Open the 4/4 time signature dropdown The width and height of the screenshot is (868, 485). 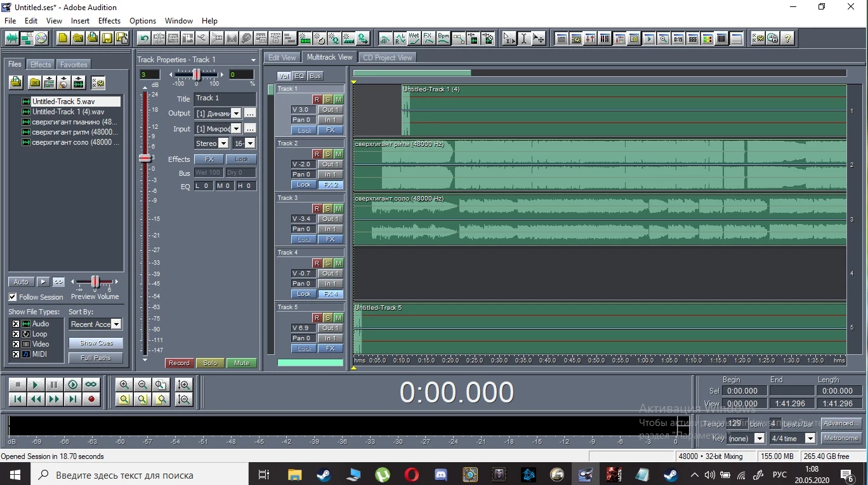point(810,439)
